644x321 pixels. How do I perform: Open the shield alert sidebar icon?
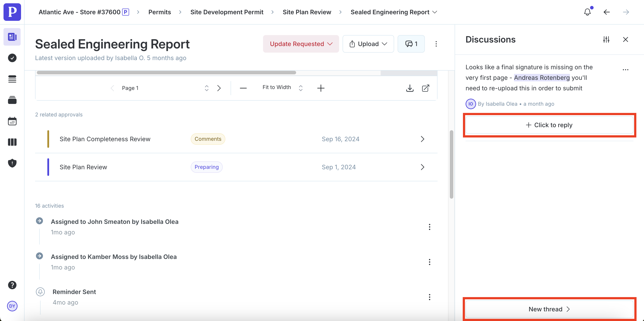click(12, 163)
